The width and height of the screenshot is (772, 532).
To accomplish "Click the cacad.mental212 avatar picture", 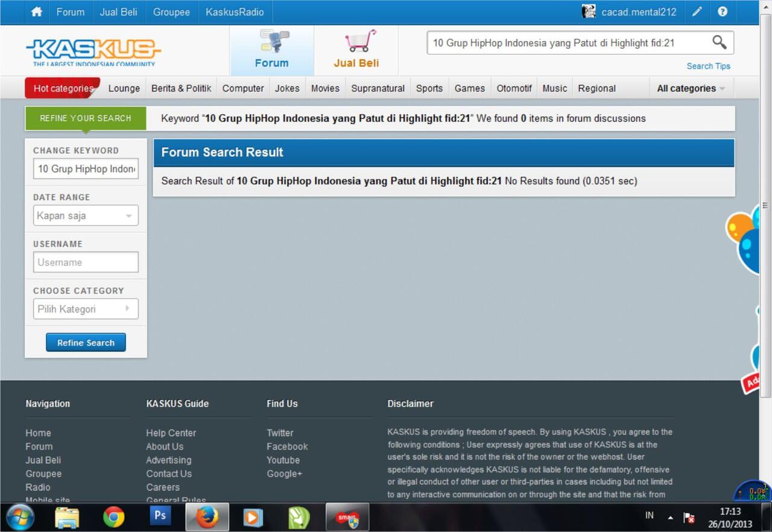I will [589, 11].
